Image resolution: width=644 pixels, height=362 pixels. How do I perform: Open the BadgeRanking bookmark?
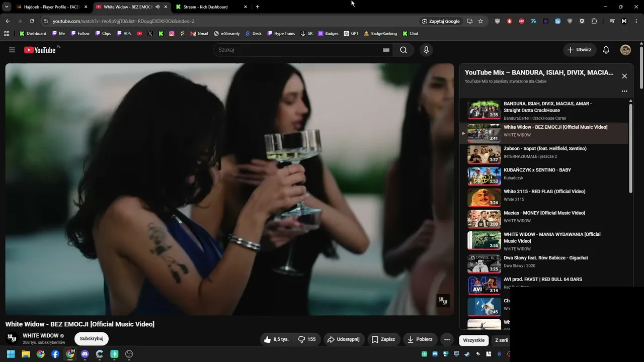[380, 34]
